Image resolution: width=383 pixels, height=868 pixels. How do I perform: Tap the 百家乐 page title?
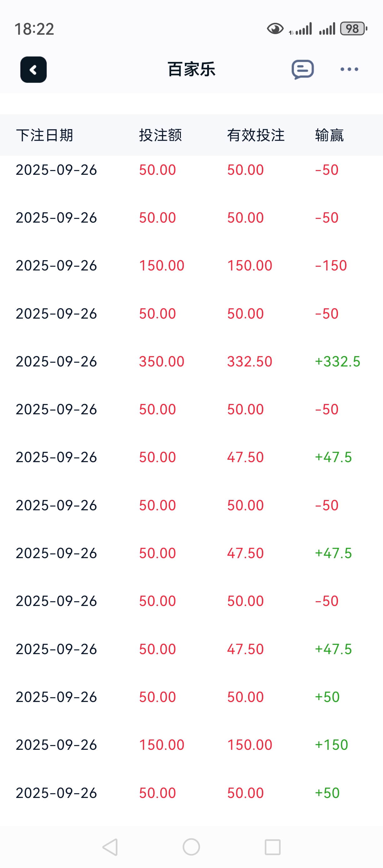(x=191, y=69)
